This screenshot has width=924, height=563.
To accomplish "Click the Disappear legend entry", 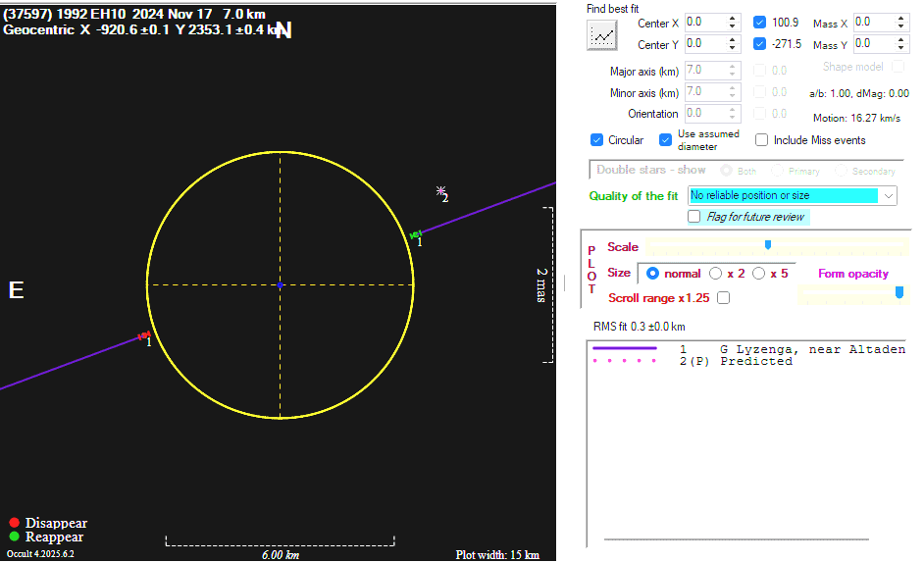I will pyautogui.click(x=48, y=523).
